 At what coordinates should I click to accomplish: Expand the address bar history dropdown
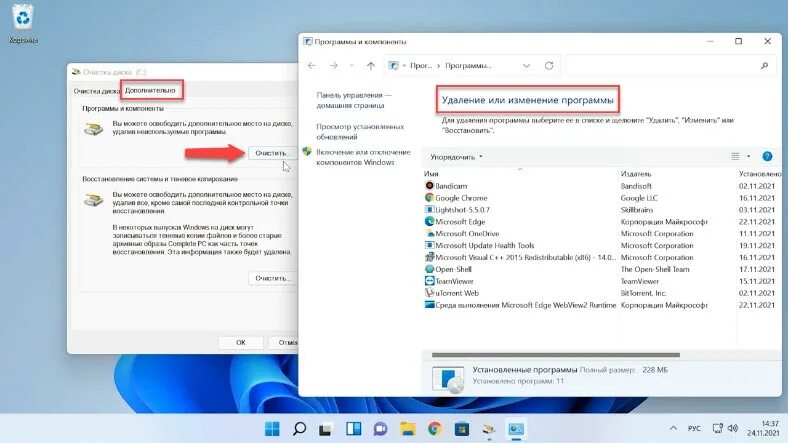coord(526,66)
